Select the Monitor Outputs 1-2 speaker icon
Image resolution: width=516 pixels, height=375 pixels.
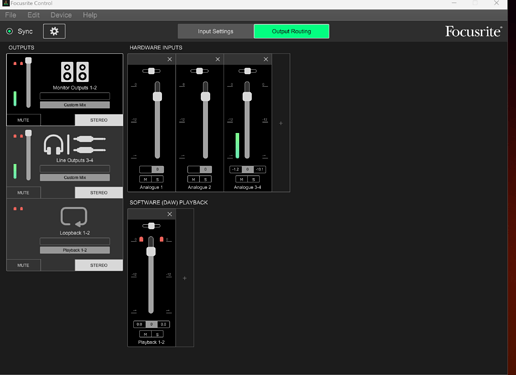(75, 72)
